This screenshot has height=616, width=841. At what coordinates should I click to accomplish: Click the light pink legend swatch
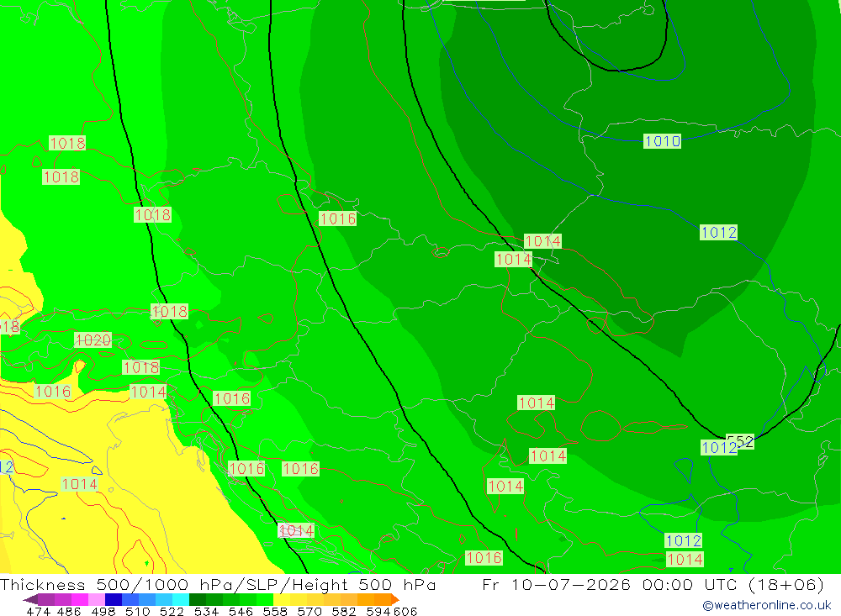point(97,599)
